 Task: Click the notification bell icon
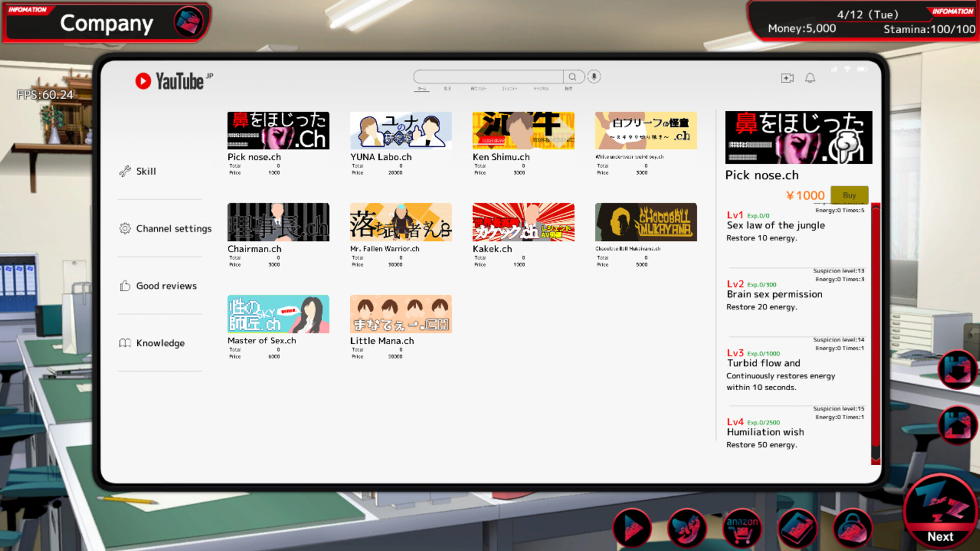tap(810, 78)
